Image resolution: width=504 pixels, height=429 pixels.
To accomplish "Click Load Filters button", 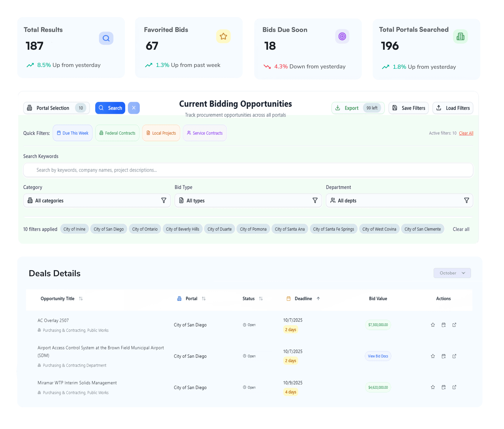I will (453, 108).
